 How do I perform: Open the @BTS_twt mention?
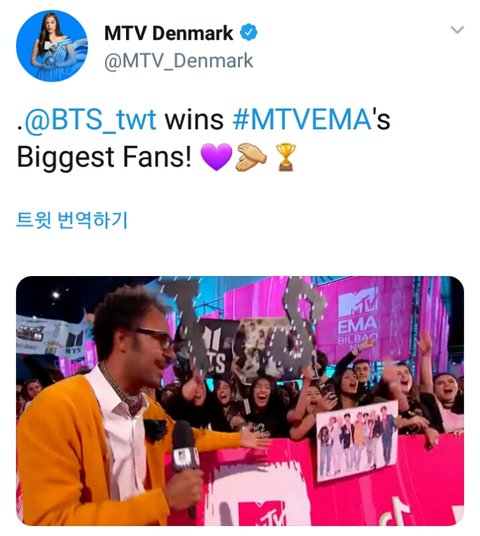coord(90,119)
